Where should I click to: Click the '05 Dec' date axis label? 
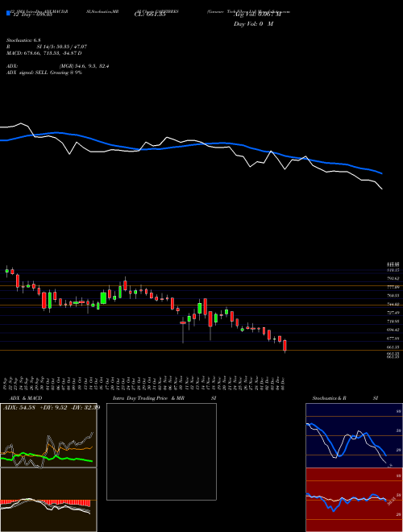pyautogui.click(x=284, y=384)
